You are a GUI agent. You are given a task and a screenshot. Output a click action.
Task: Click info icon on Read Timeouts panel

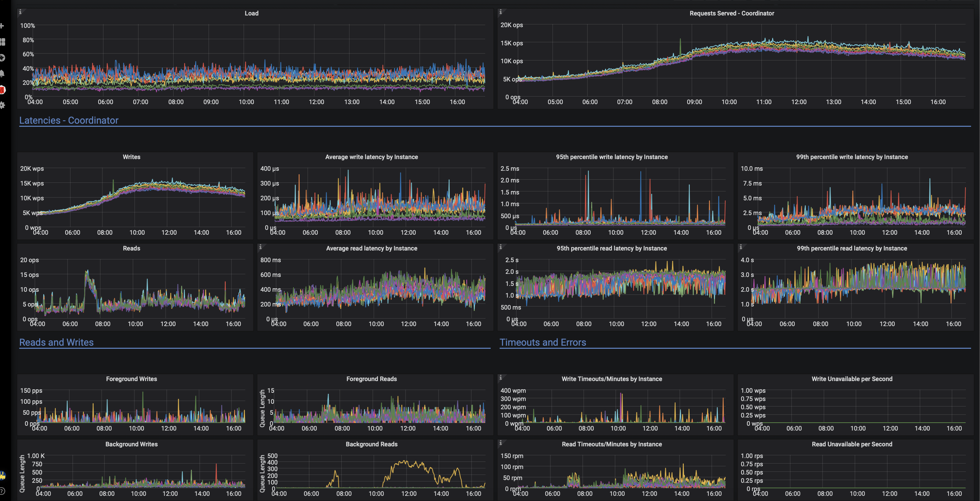(501, 443)
